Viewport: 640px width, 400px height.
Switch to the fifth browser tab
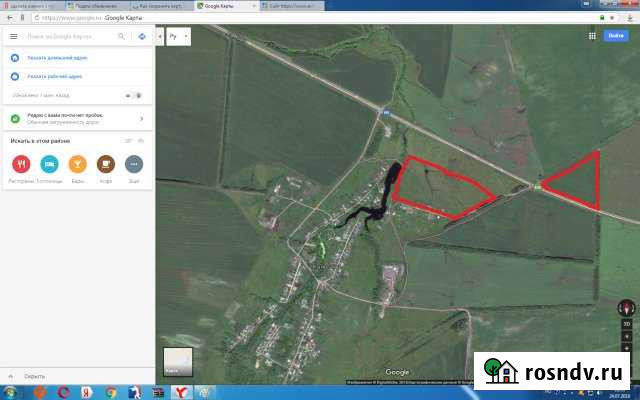click(292, 6)
